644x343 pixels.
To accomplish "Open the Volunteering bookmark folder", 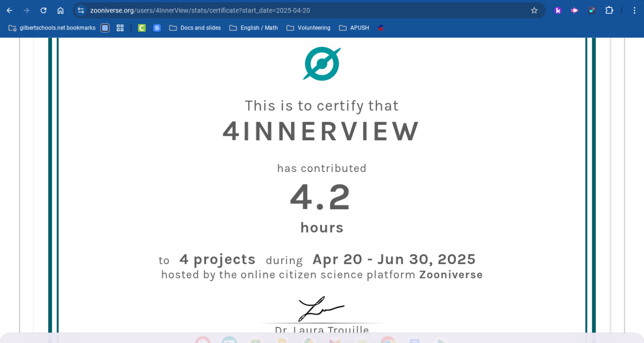I will 308,28.
